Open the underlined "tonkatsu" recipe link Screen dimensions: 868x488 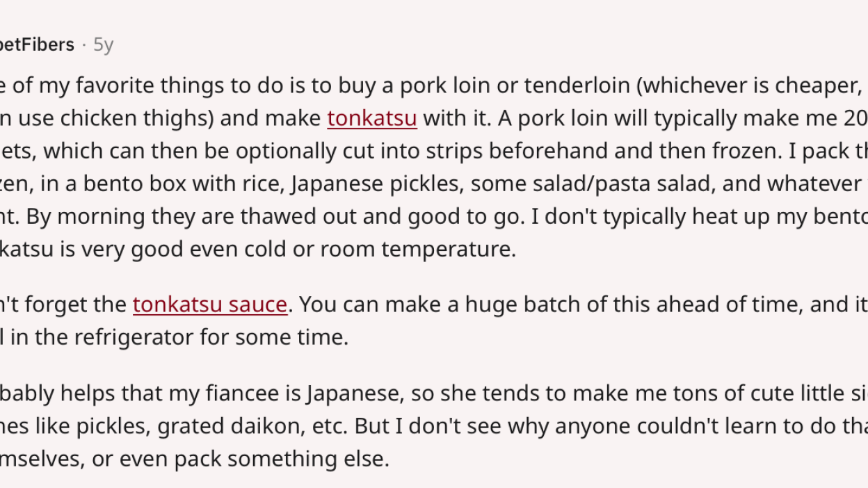point(372,118)
